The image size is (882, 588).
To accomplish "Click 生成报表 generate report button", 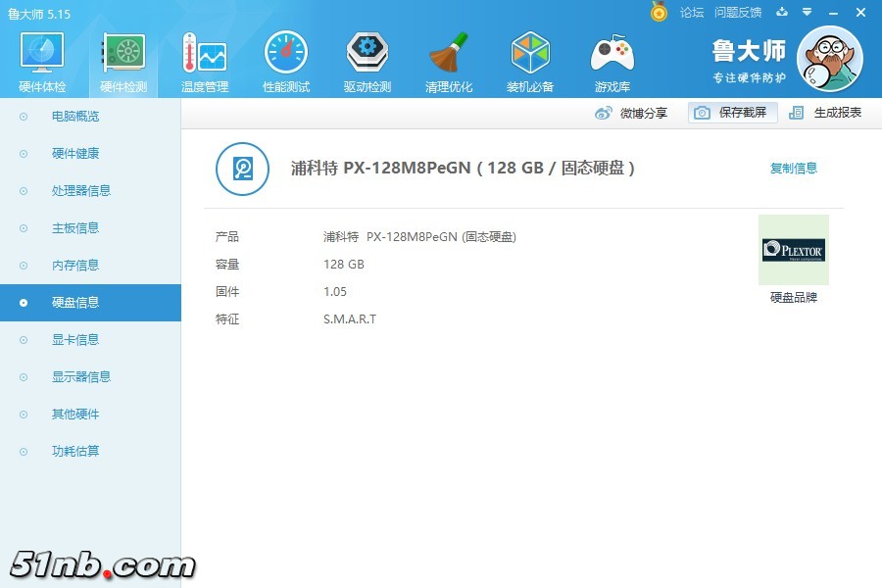I will coord(826,113).
